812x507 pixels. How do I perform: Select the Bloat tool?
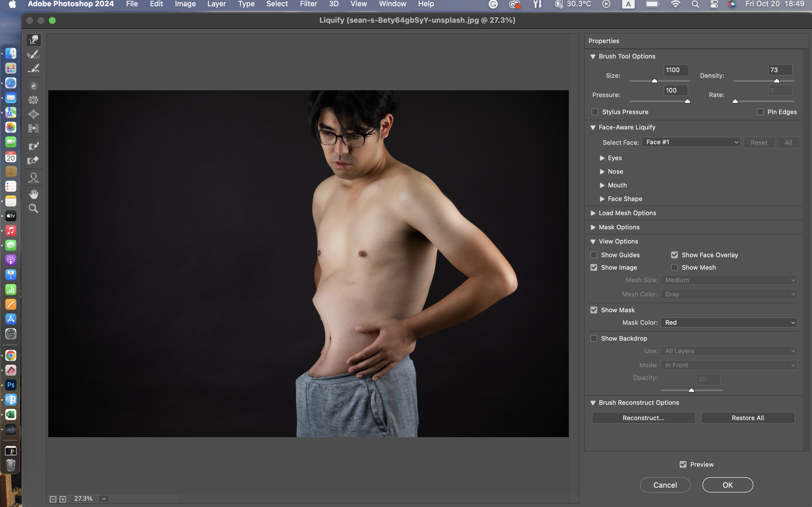pos(34,114)
